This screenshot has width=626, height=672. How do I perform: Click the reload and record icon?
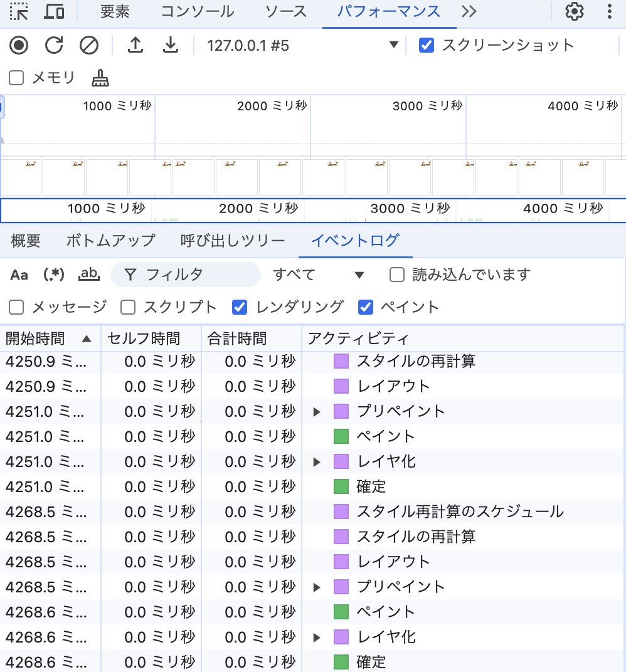pyautogui.click(x=54, y=45)
